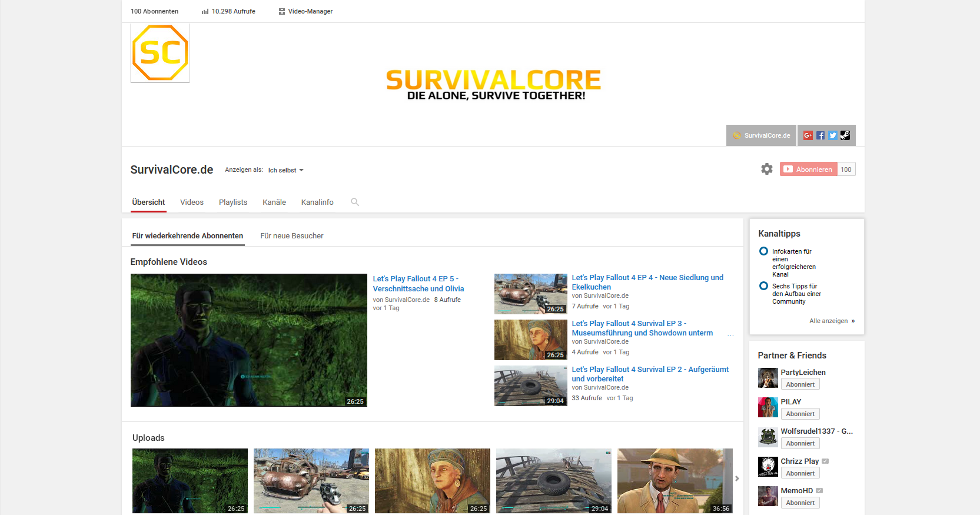Open MemoHD channel name link
The height and width of the screenshot is (515, 980).
tap(797, 490)
